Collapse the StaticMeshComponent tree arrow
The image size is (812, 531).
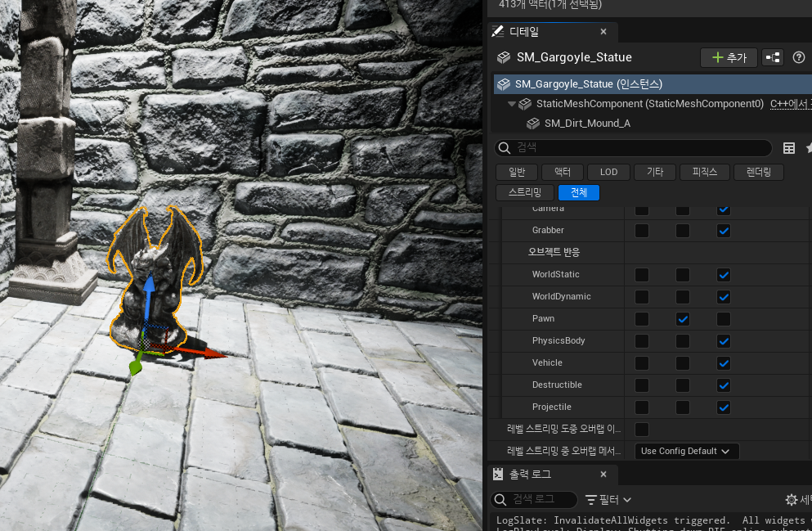pyautogui.click(x=512, y=104)
